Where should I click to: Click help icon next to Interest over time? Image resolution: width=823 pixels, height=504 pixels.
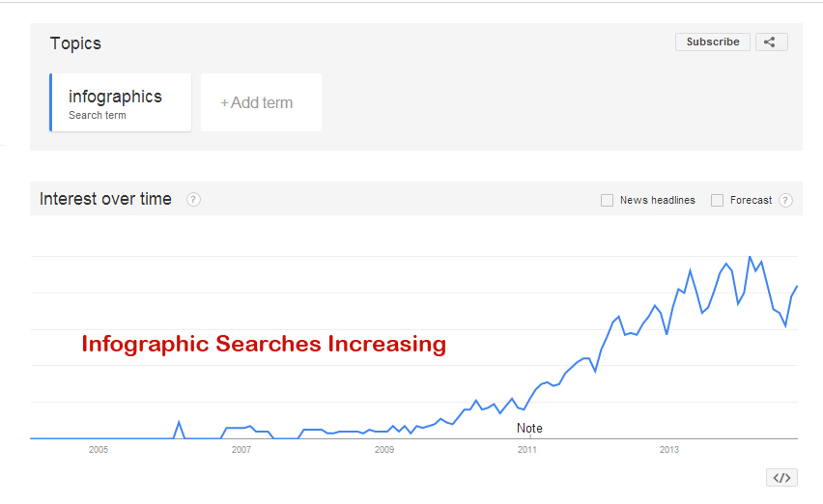(193, 200)
